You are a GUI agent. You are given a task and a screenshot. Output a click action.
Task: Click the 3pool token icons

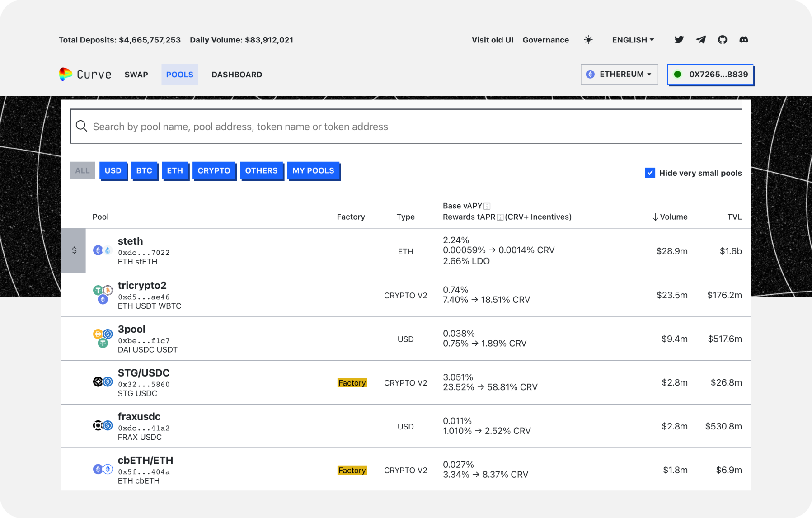[103, 339]
